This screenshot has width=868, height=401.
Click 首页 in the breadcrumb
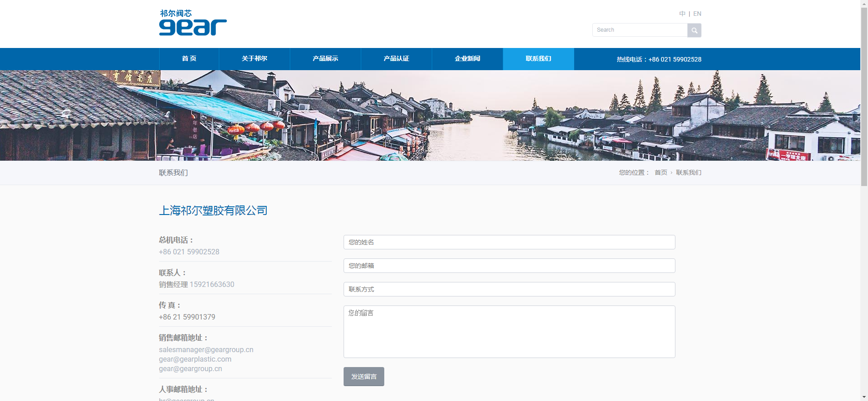[660, 172]
